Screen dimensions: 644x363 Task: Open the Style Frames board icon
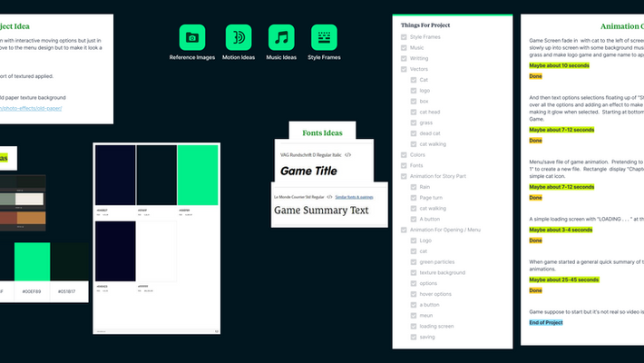pos(324,37)
